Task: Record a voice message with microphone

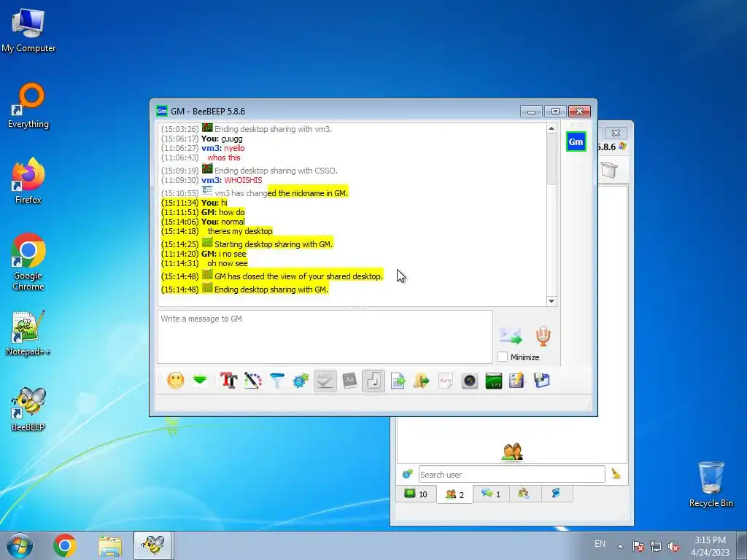Action: tap(543, 335)
